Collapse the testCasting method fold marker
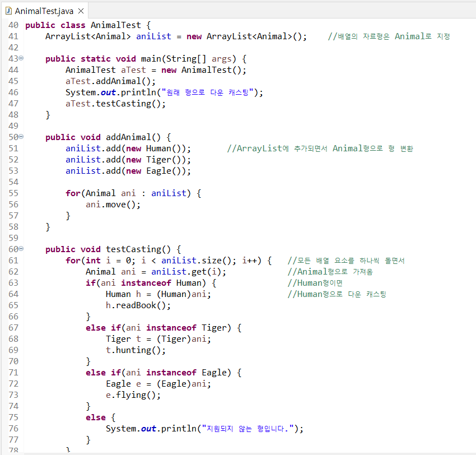476x455 pixels. click(x=21, y=249)
